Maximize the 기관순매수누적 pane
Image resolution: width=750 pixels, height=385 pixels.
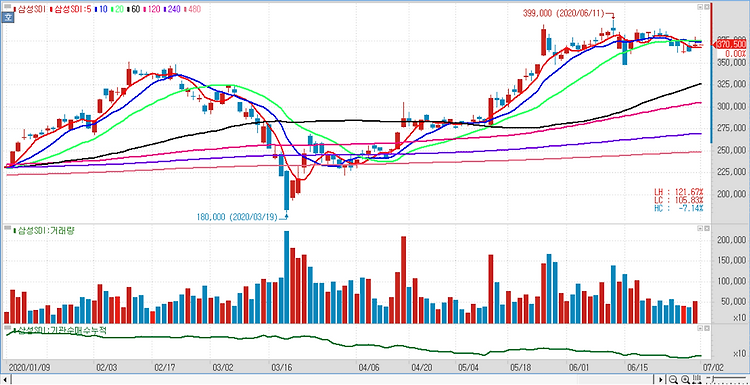[x=706, y=329]
